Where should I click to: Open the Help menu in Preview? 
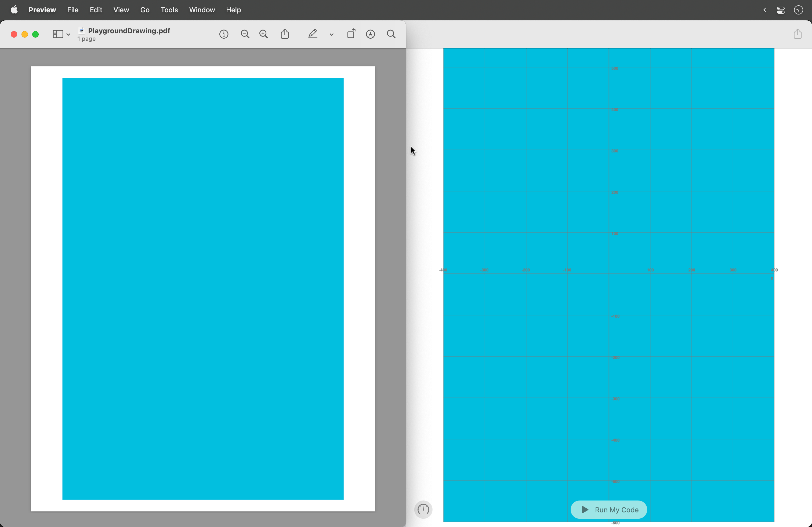[x=233, y=10]
